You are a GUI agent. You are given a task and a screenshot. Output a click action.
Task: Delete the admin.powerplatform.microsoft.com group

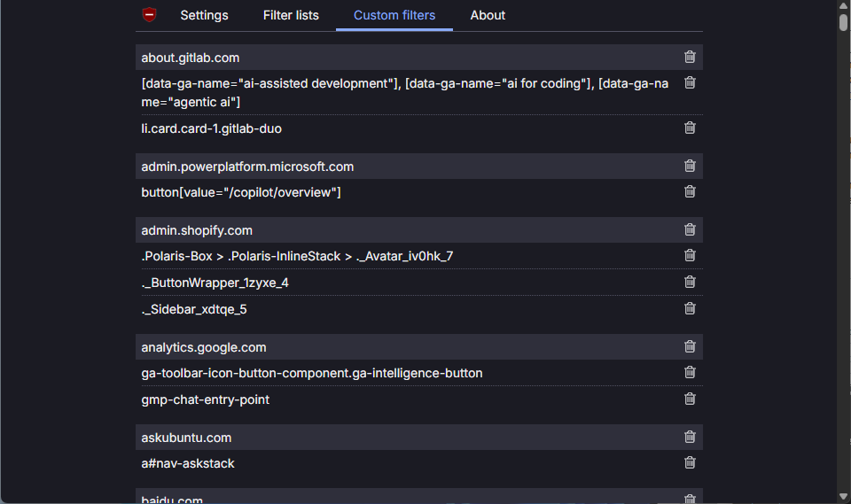tap(690, 166)
